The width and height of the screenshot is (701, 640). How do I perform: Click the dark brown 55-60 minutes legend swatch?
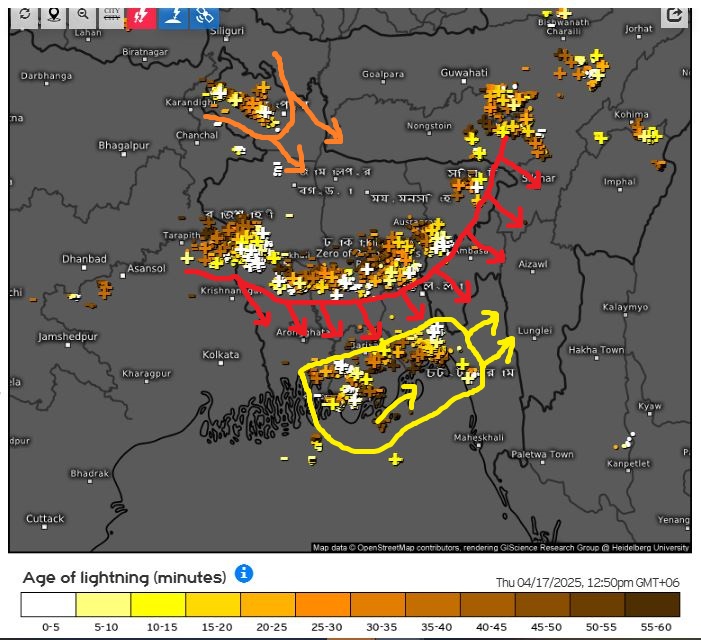(652, 605)
